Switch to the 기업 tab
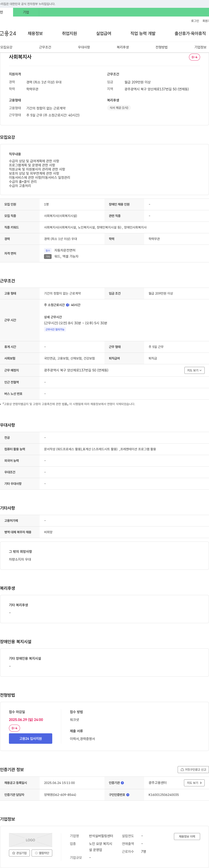Viewport: 209px width, 868px height. [x=26, y=12]
